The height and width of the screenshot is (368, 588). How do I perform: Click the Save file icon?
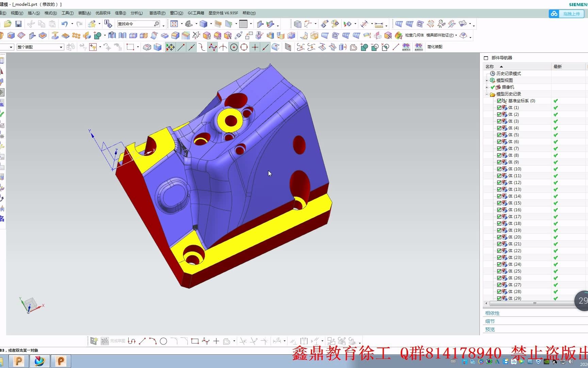pos(18,24)
